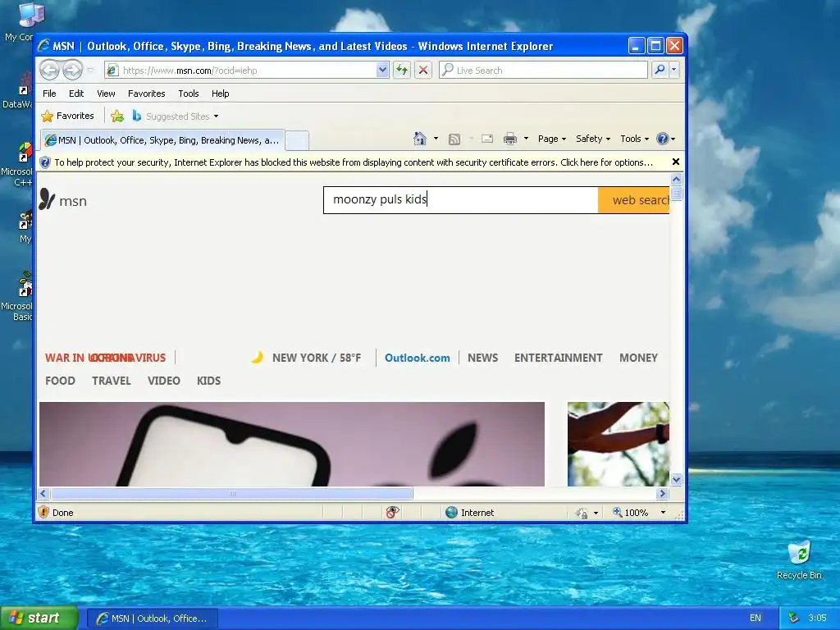Click the privacy report eye icon
Image resolution: width=840 pixels, height=630 pixels.
[392, 513]
